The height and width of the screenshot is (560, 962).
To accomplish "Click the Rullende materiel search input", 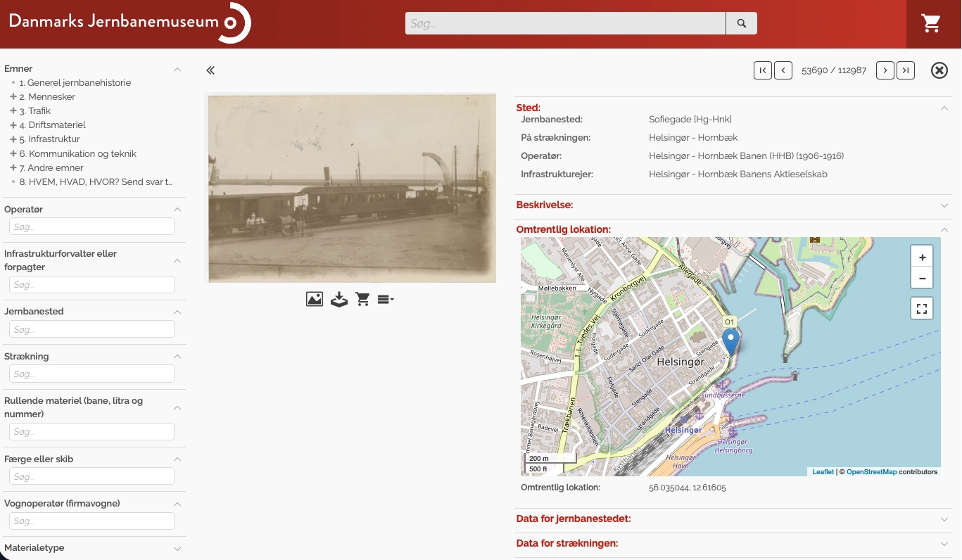I will [x=91, y=432].
